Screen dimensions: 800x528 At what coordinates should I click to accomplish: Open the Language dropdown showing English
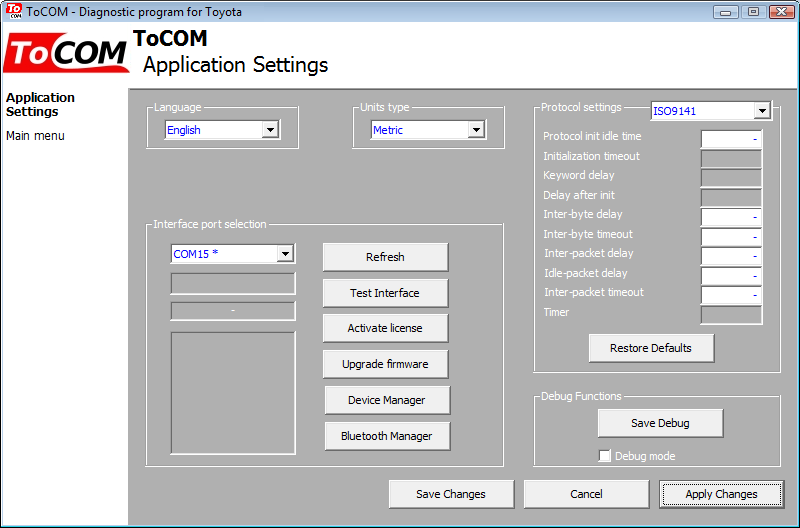(x=222, y=130)
